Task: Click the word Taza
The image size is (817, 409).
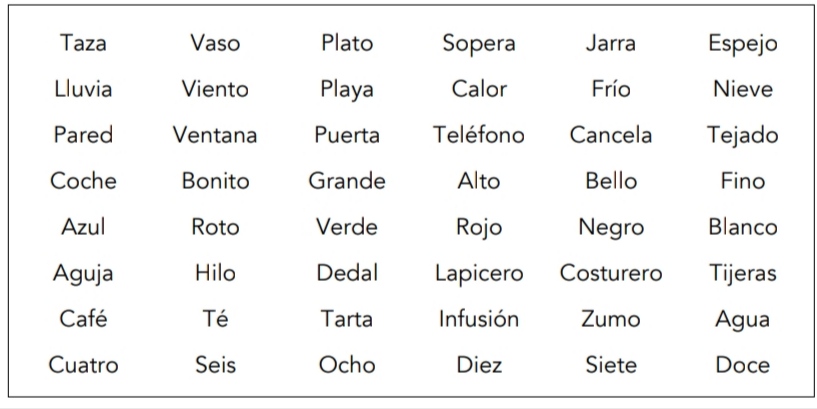Action: tap(83, 43)
